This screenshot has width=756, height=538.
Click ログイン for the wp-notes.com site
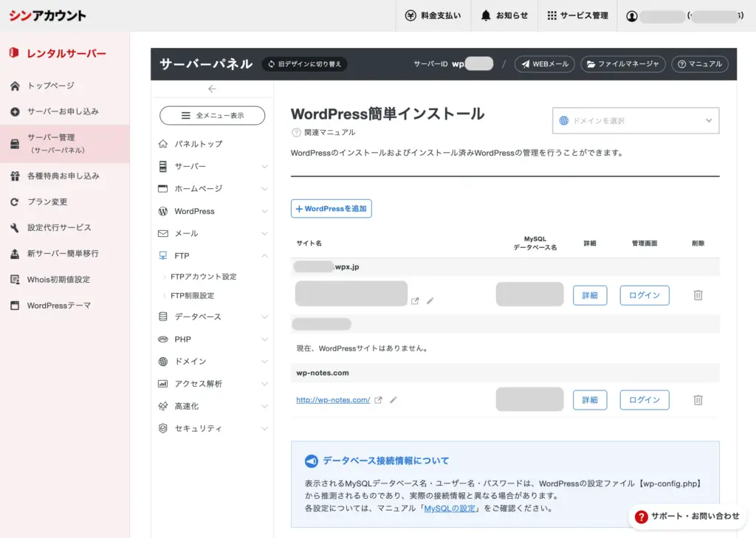tap(644, 400)
